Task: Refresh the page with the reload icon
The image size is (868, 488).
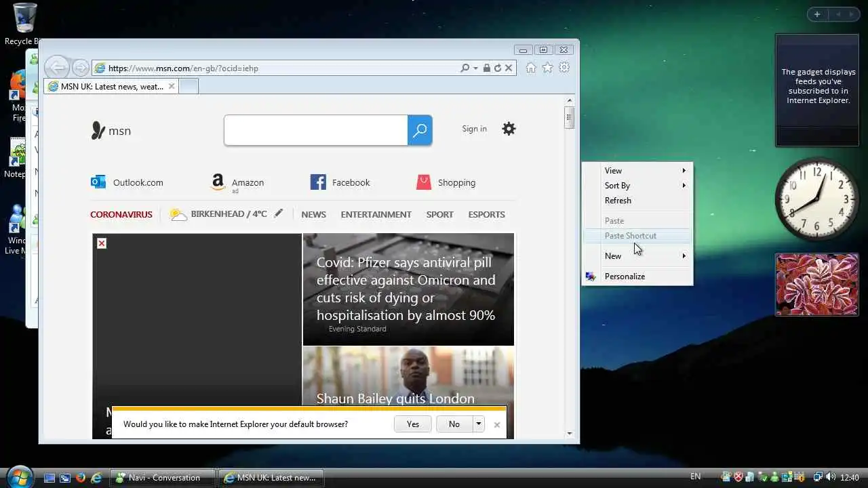Action: 497,68
